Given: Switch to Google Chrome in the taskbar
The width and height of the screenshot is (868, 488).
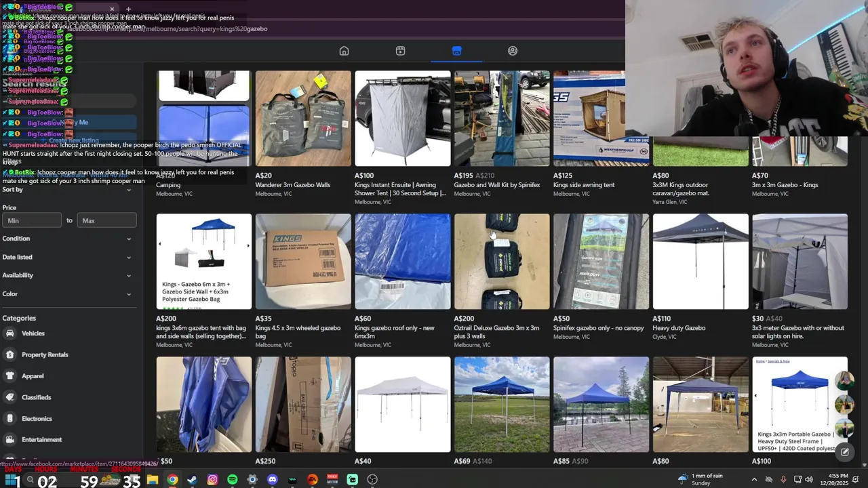Looking at the screenshot, I should 172,480.
